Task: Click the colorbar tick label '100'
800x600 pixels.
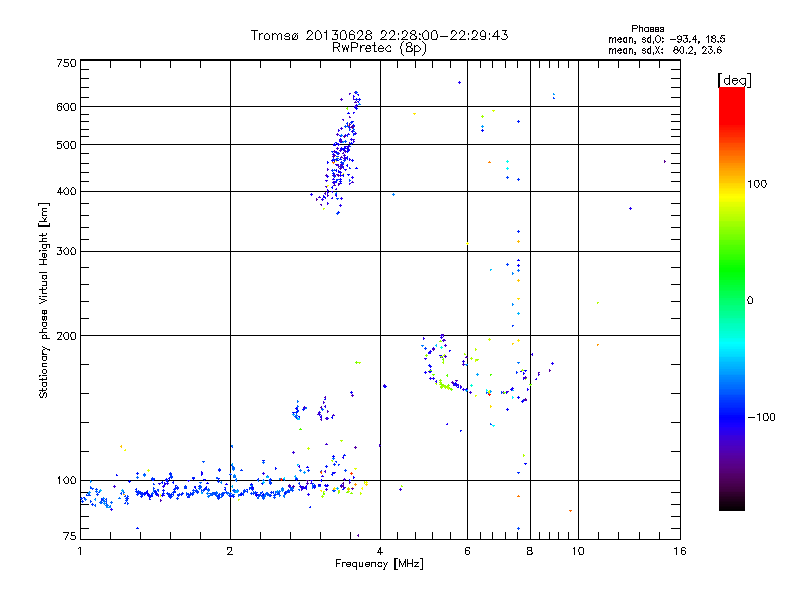Action: tap(757, 184)
